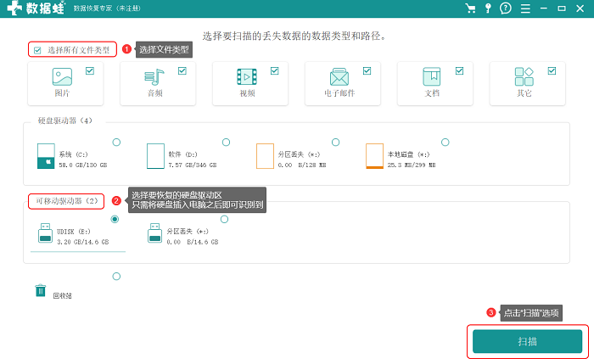Open the shopping cart icon
Image resolution: width=594 pixels, height=364 pixels.
pos(470,8)
